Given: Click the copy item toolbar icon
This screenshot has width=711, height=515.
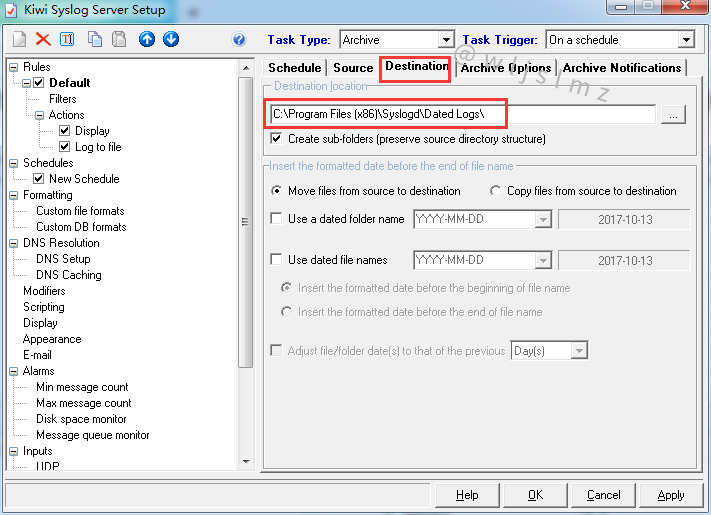Looking at the screenshot, I should [x=95, y=39].
